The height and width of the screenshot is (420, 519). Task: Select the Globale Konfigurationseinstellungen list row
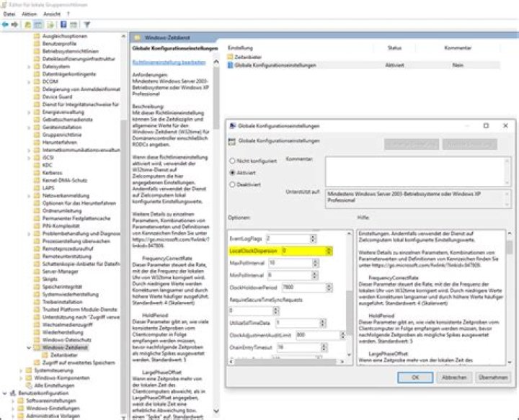(363, 65)
